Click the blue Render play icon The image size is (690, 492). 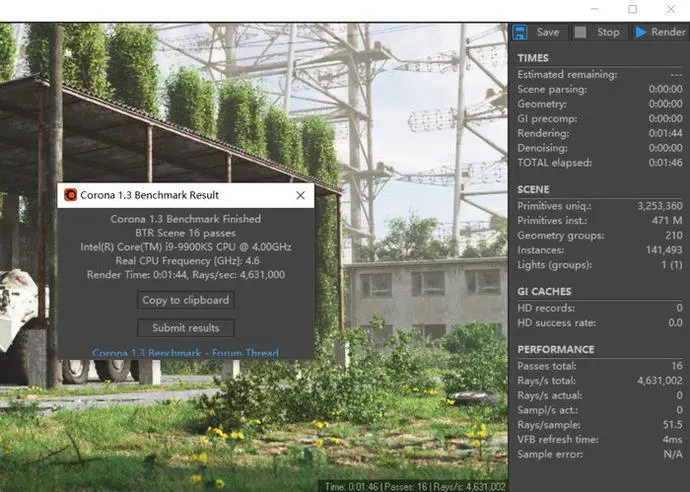click(x=641, y=32)
